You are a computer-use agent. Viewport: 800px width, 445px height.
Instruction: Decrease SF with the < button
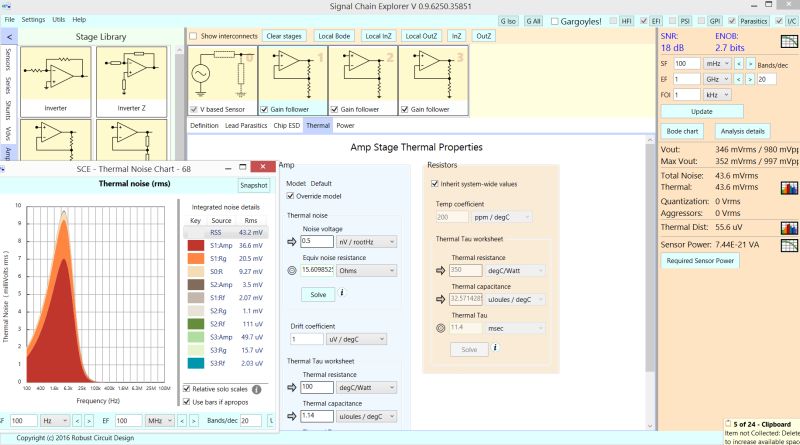[738, 64]
